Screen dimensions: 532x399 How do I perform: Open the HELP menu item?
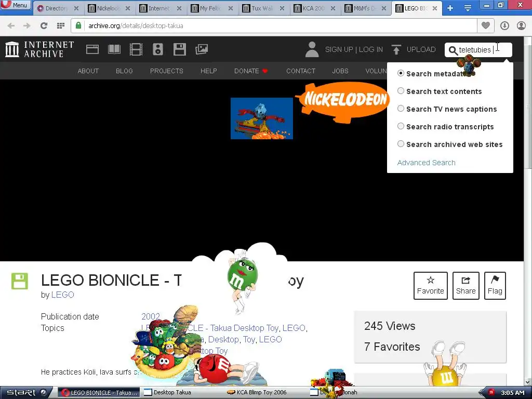click(x=208, y=71)
